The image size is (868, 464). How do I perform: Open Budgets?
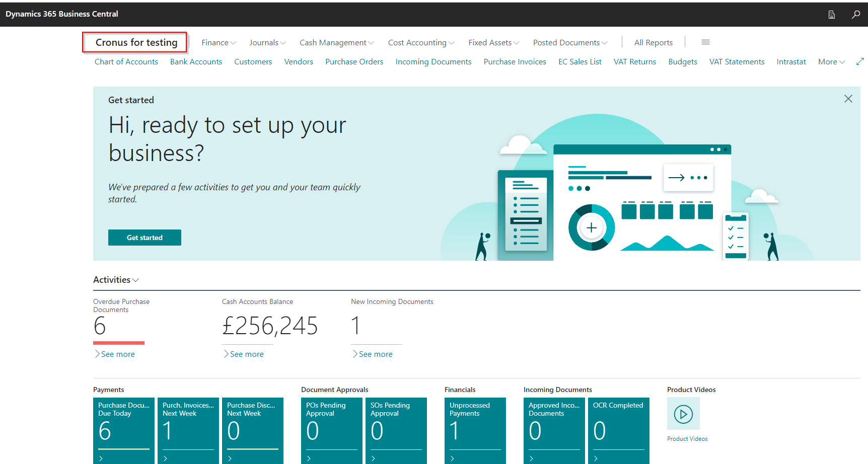683,62
